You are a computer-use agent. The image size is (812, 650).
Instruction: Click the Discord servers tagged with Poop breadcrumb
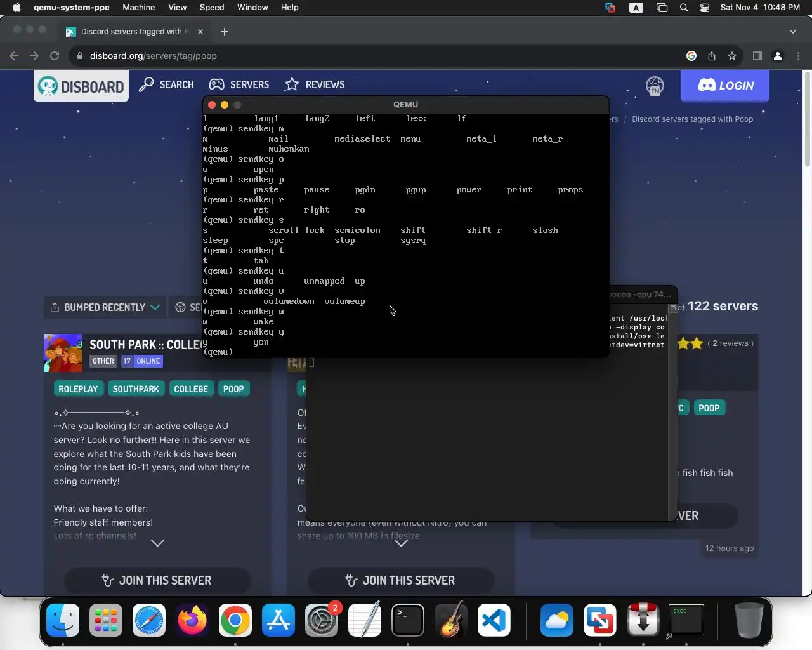click(692, 119)
